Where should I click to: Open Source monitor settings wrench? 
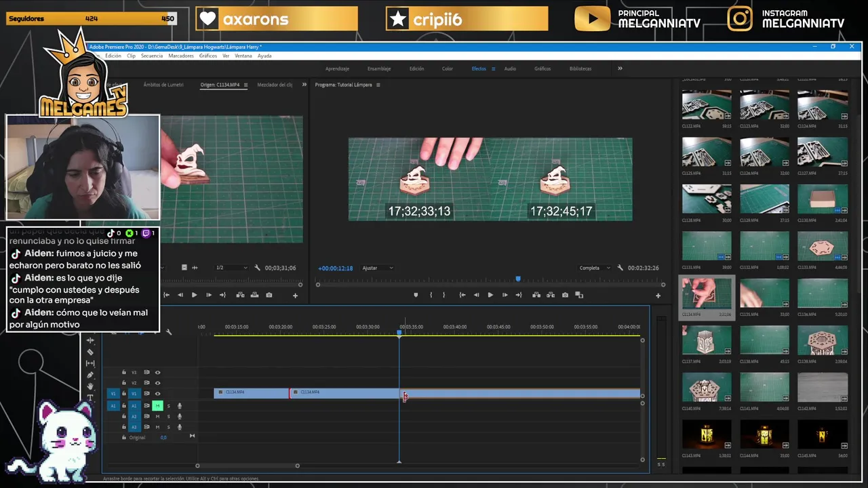tap(257, 268)
